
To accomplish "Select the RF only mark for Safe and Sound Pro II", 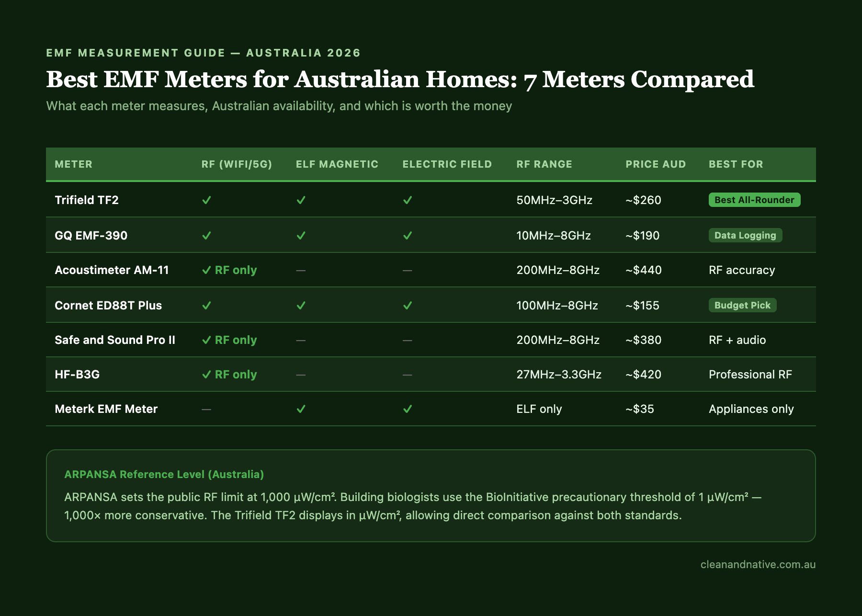I will pyautogui.click(x=228, y=340).
